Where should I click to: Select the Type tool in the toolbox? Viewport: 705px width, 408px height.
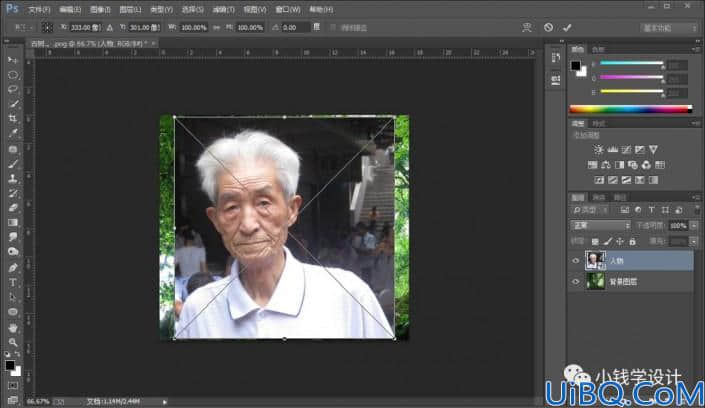(x=13, y=282)
